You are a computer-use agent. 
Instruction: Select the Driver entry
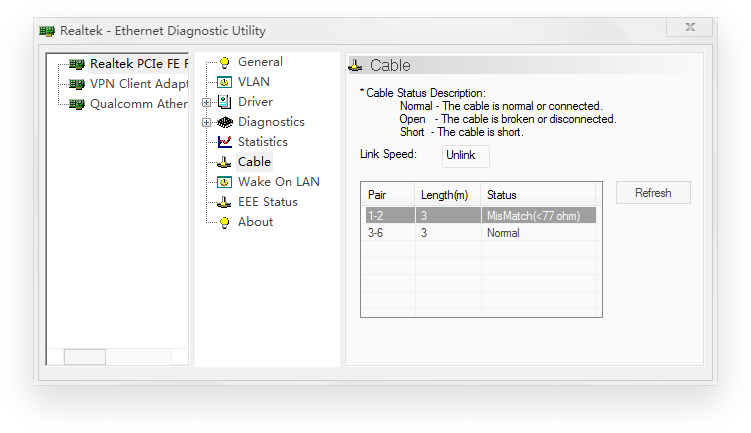pos(255,102)
